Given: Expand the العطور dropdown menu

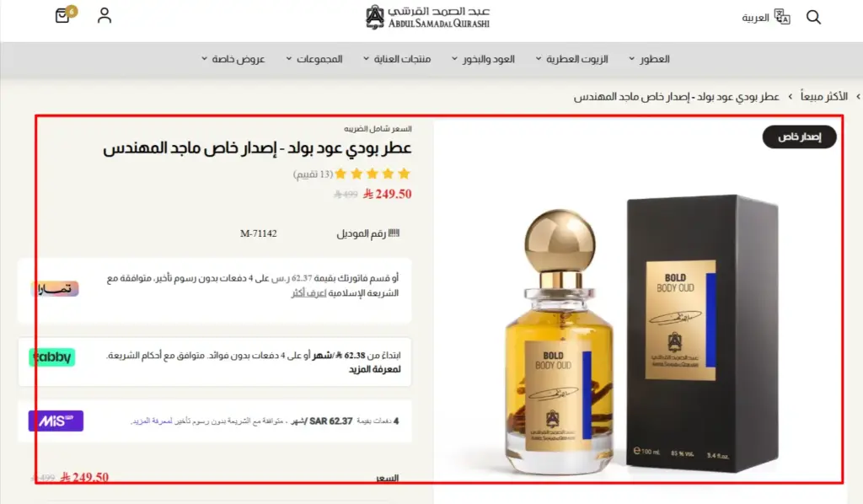Looking at the screenshot, I should (649, 59).
